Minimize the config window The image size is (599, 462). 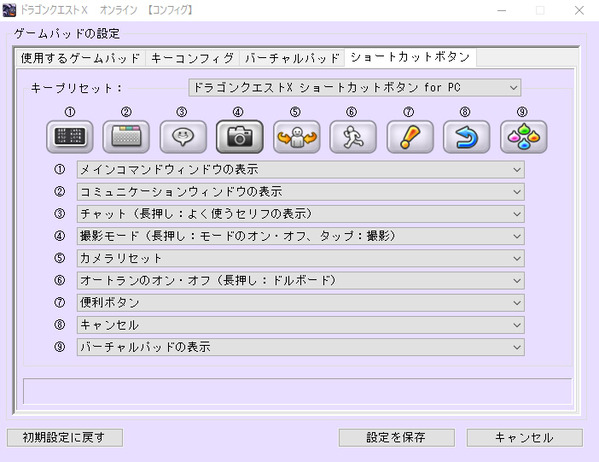click(x=502, y=10)
